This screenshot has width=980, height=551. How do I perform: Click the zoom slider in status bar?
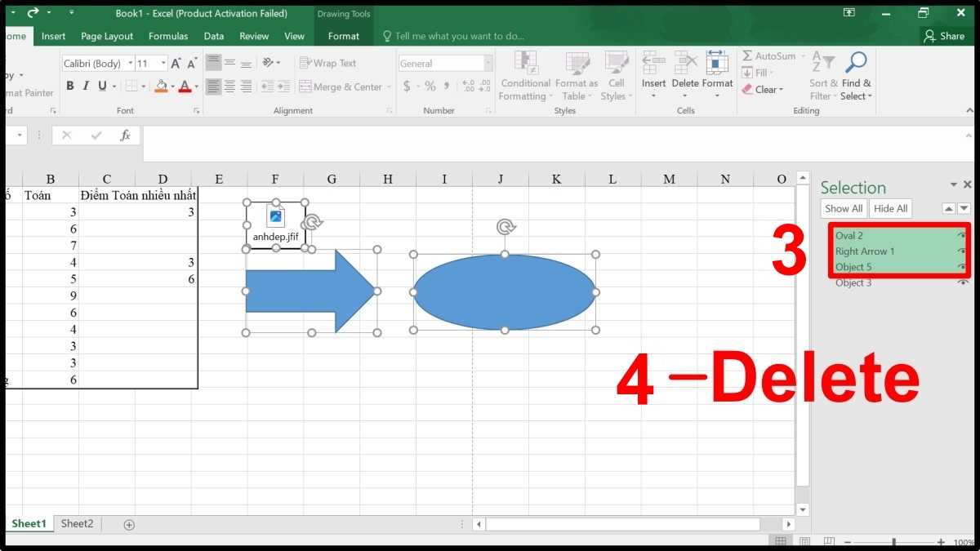894,542
